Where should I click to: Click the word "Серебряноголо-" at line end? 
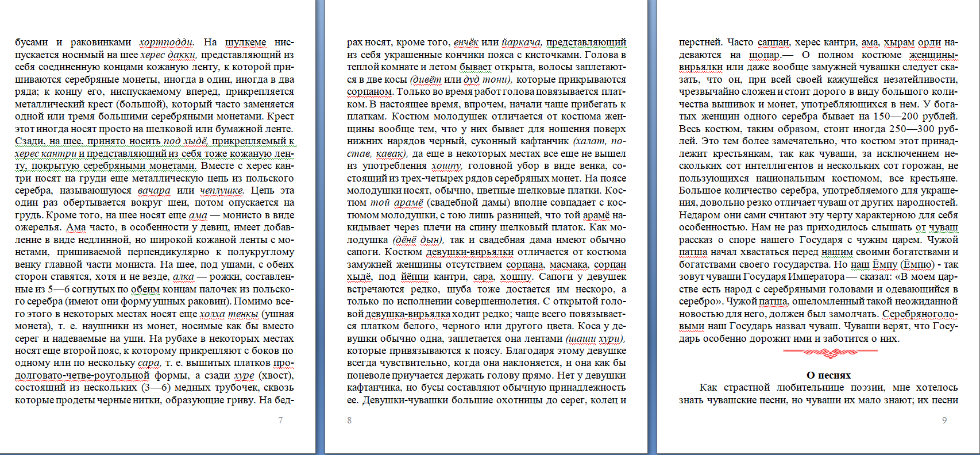tap(920, 314)
